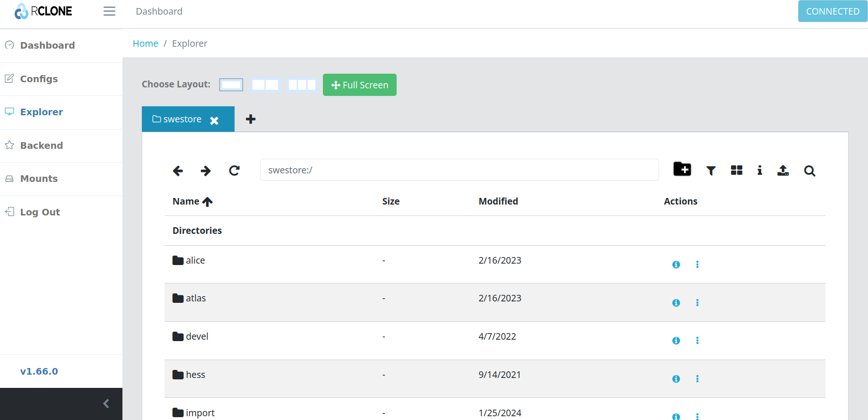Open the devel folder
Image resolution: width=868 pixels, height=420 pixels.
pyautogui.click(x=191, y=336)
